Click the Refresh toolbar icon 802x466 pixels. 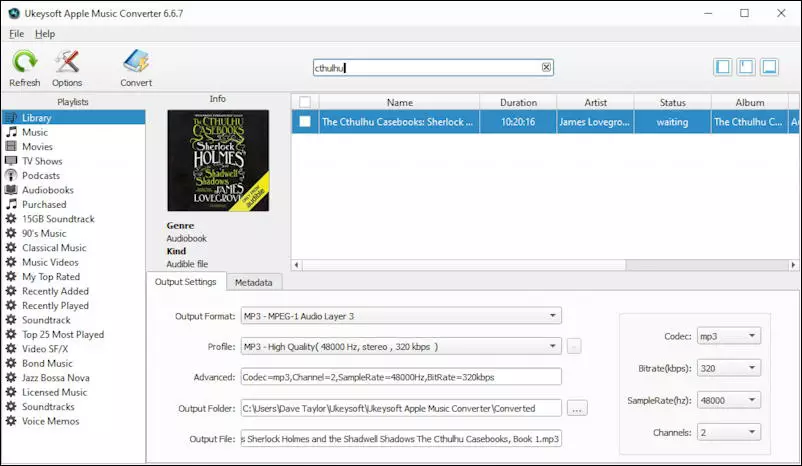pyautogui.click(x=24, y=63)
